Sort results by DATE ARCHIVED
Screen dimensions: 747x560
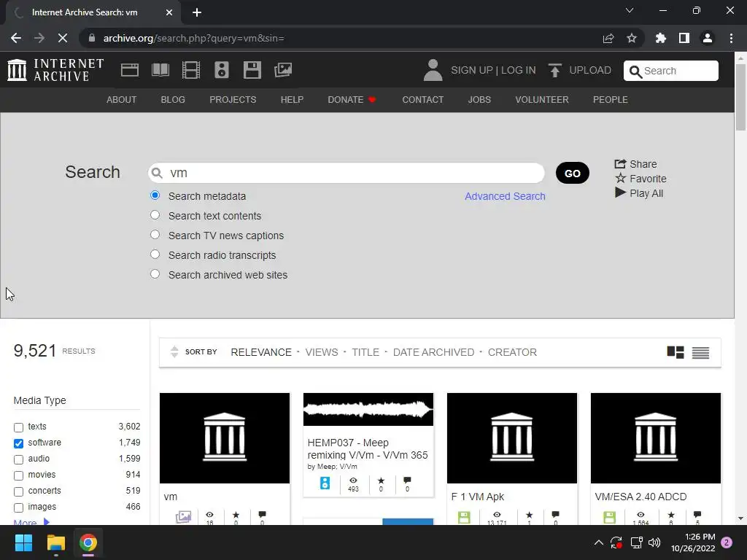point(433,352)
